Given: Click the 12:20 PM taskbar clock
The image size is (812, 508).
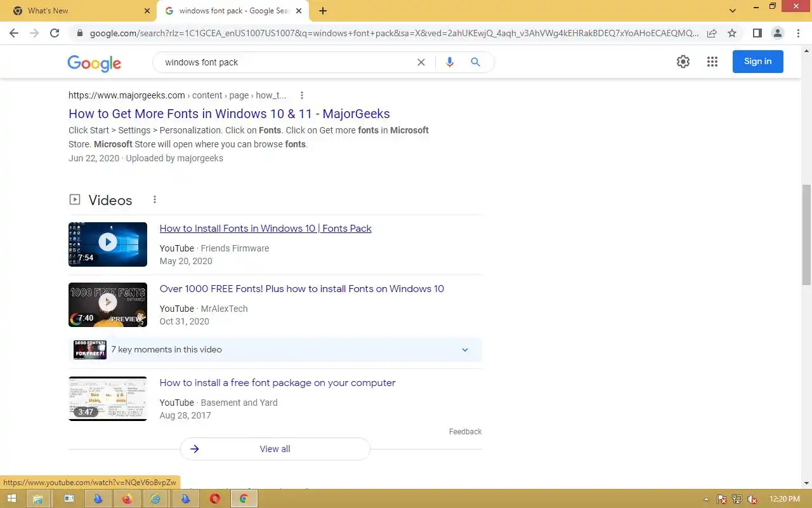Looking at the screenshot, I should pos(784,499).
